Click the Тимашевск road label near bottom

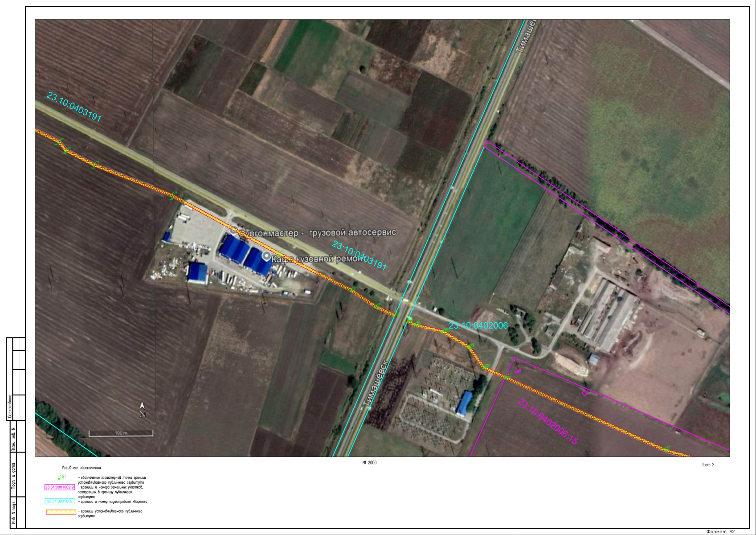pos(376,383)
